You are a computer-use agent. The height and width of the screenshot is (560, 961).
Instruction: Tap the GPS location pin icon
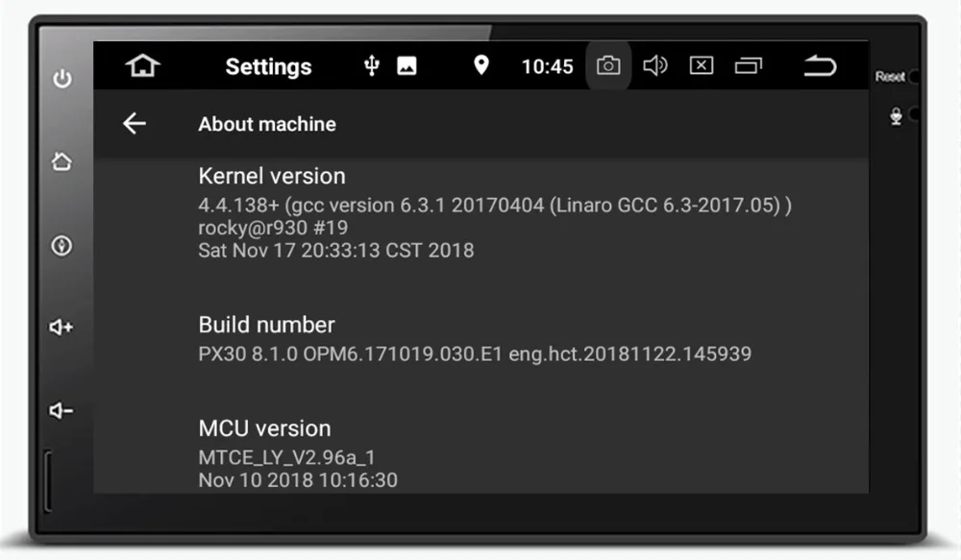coord(481,65)
